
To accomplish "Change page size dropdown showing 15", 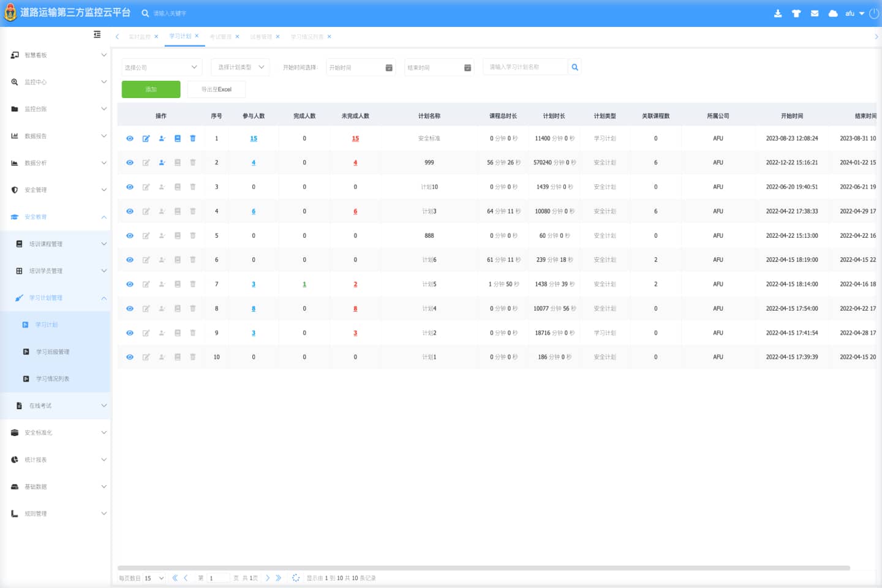I will [x=154, y=578].
